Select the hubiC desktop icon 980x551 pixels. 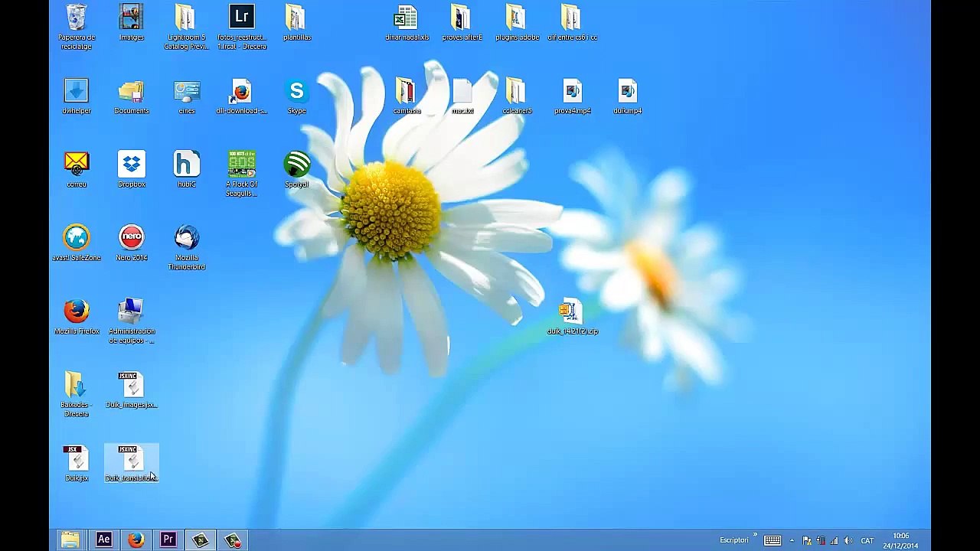coord(187,169)
